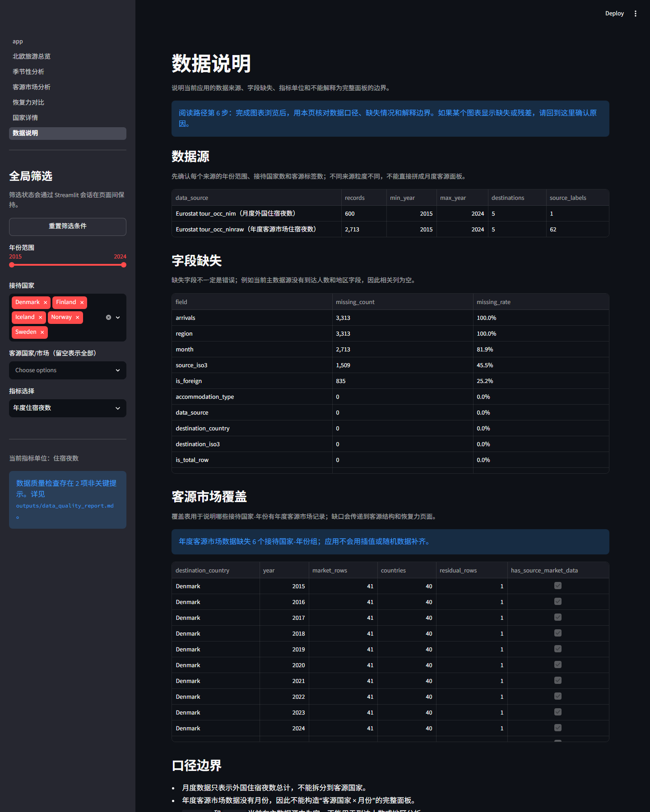Open the three-dot main menu
This screenshot has height=812, width=650.
pos(636,14)
